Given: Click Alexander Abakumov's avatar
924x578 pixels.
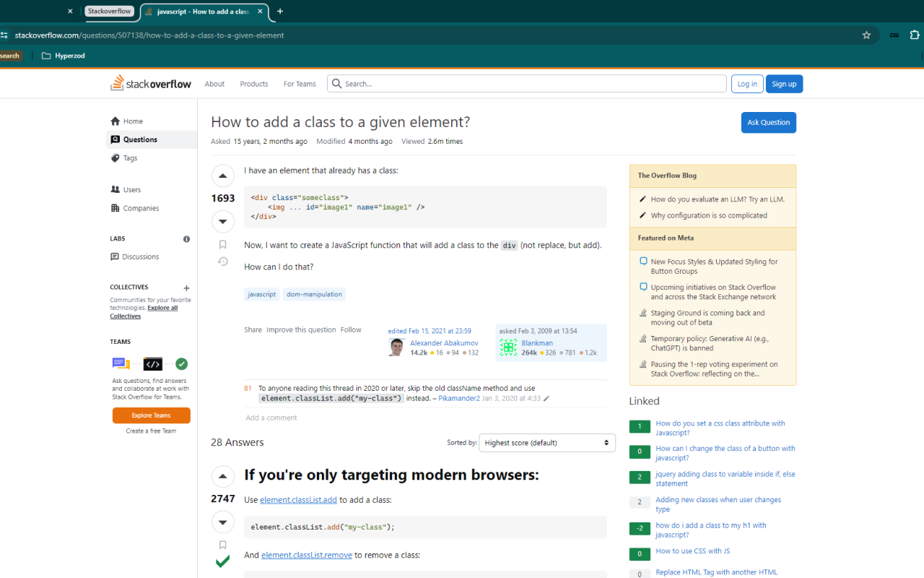Looking at the screenshot, I should coord(396,348).
